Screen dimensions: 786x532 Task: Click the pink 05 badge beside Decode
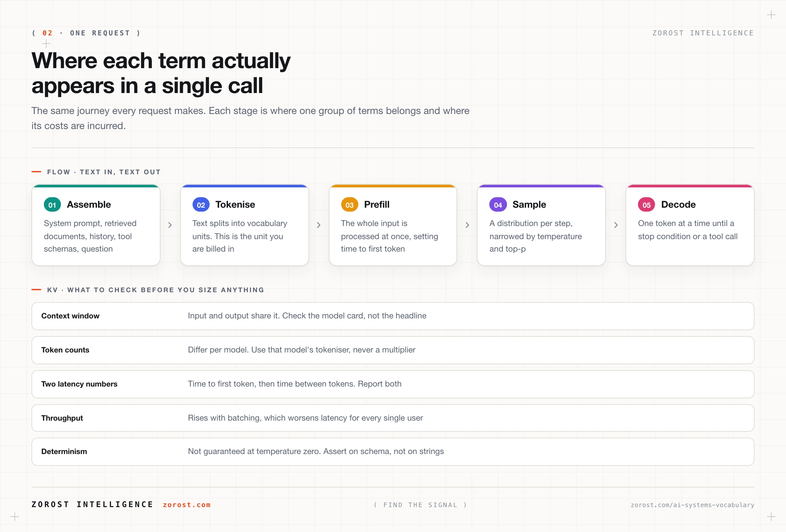point(646,205)
